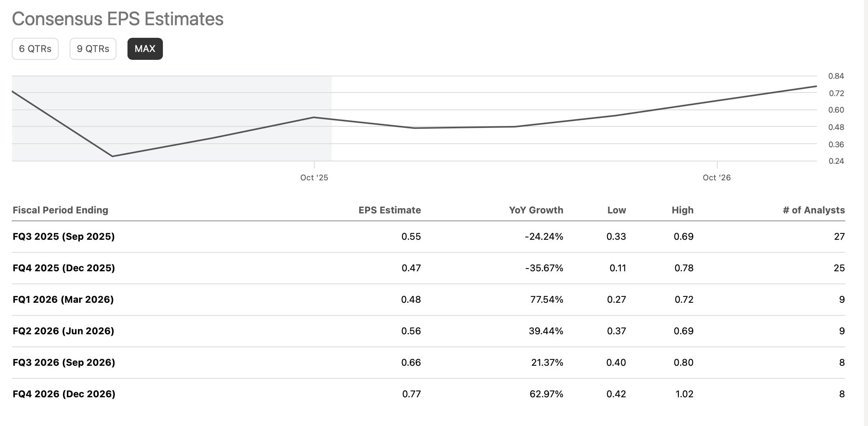Sort table by High column header
The width and height of the screenshot is (868, 426).
[682, 210]
